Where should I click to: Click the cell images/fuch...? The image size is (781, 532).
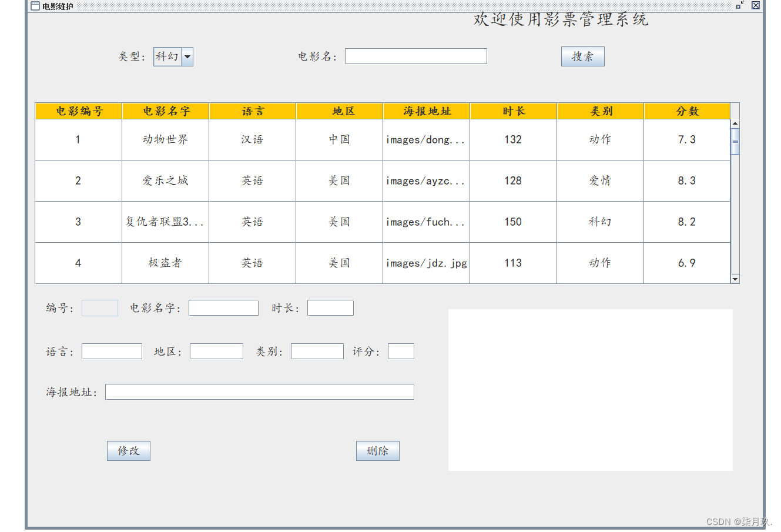click(x=426, y=222)
